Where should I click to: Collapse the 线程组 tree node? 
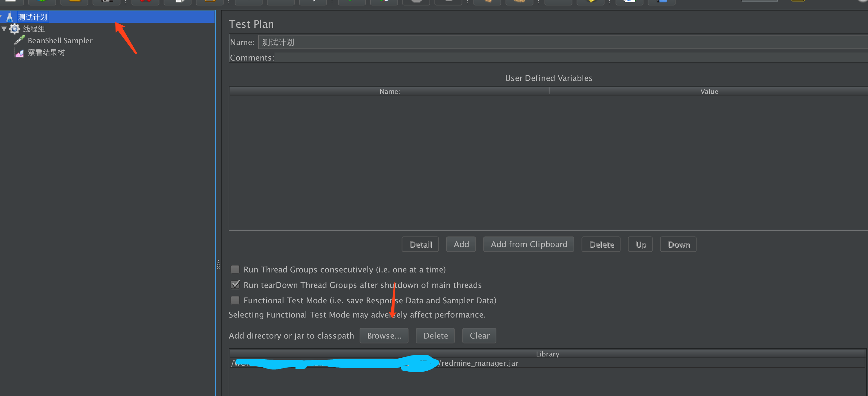(x=4, y=29)
